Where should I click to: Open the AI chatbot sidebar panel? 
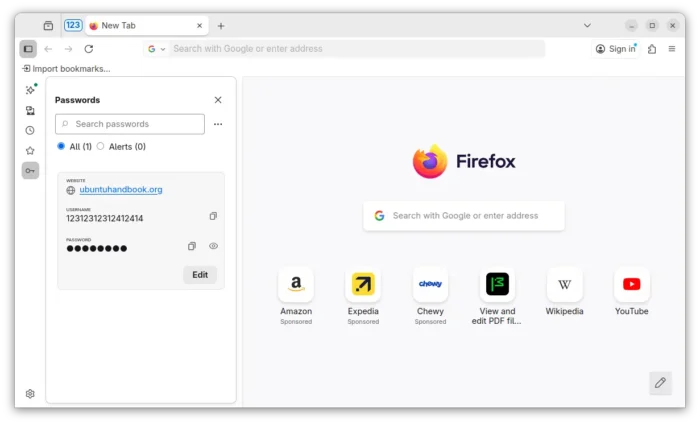point(30,90)
